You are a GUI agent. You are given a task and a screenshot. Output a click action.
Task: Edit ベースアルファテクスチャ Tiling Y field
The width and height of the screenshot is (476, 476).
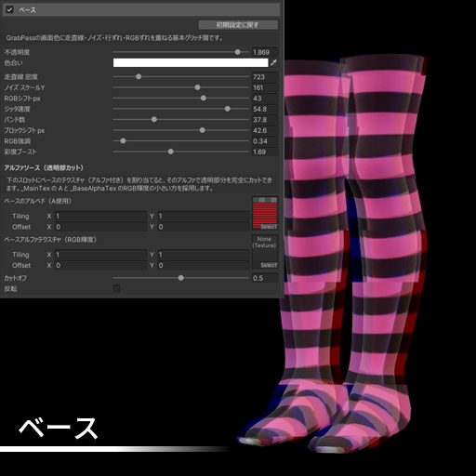204,255
